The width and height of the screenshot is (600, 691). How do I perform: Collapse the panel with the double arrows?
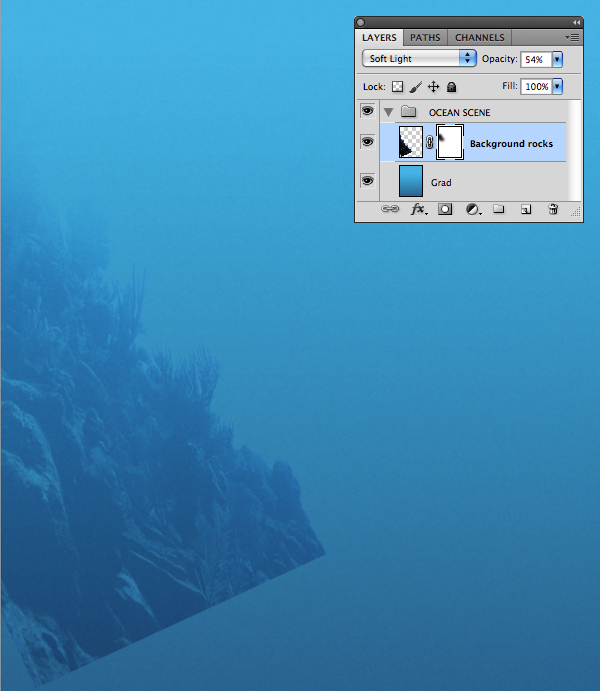click(576, 22)
